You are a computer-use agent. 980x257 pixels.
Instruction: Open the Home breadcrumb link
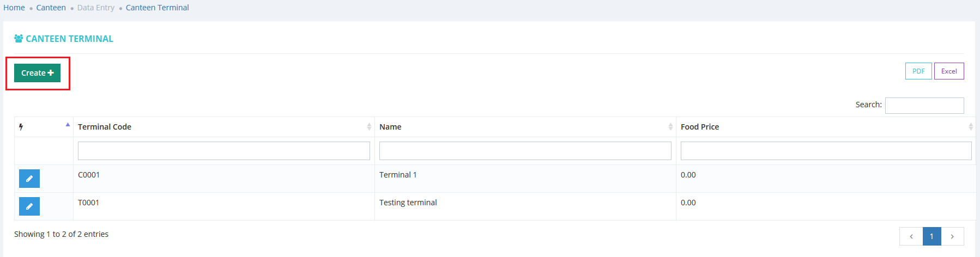coord(14,8)
